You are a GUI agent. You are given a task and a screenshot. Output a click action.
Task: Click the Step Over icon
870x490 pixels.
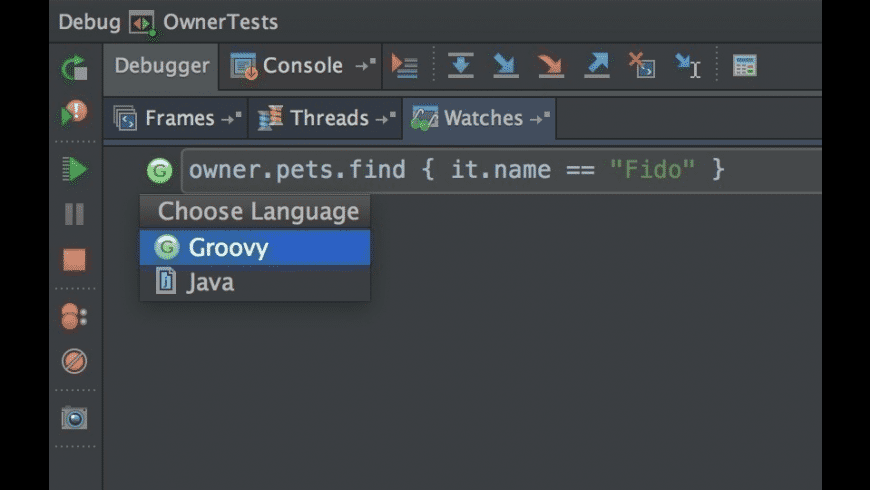point(461,65)
